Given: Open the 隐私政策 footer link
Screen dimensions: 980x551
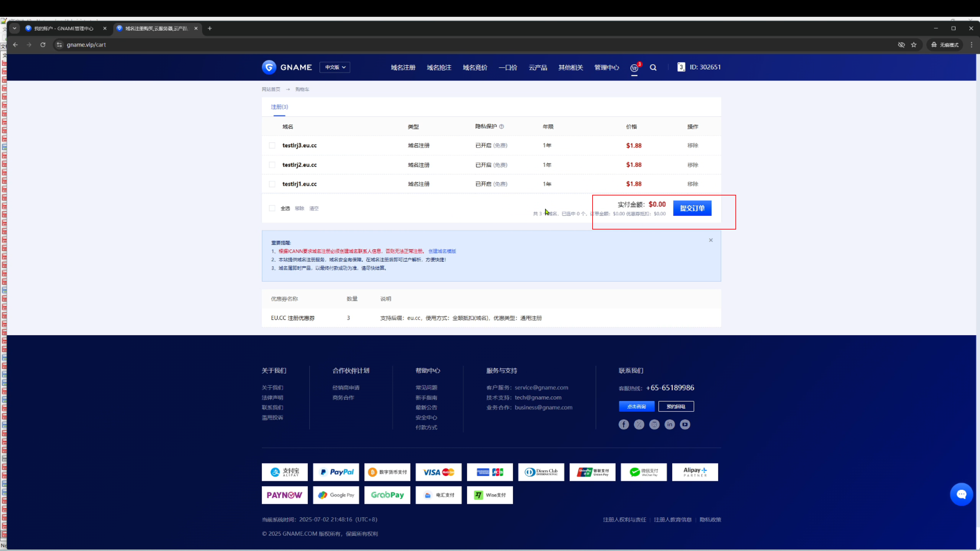Looking at the screenshot, I should tap(710, 520).
